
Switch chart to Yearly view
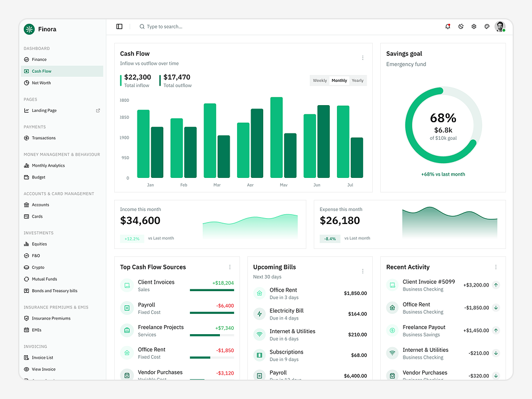[x=358, y=80]
